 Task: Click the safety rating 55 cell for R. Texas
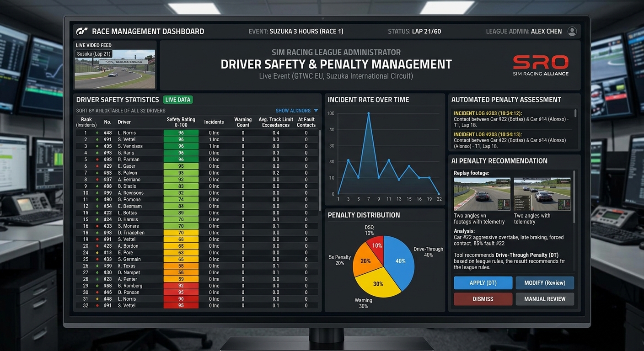tap(181, 266)
